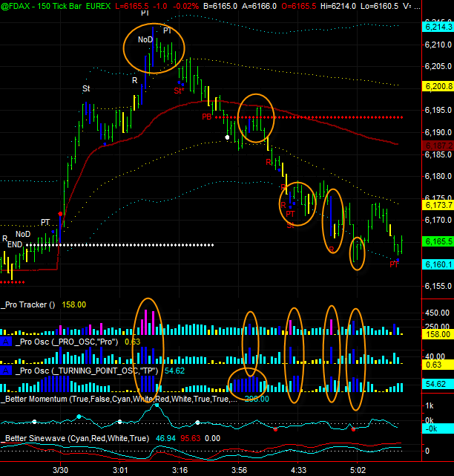Click the green 6,165.5 last price axis tag
Viewport: 454px width, 476px height.
click(x=438, y=241)
